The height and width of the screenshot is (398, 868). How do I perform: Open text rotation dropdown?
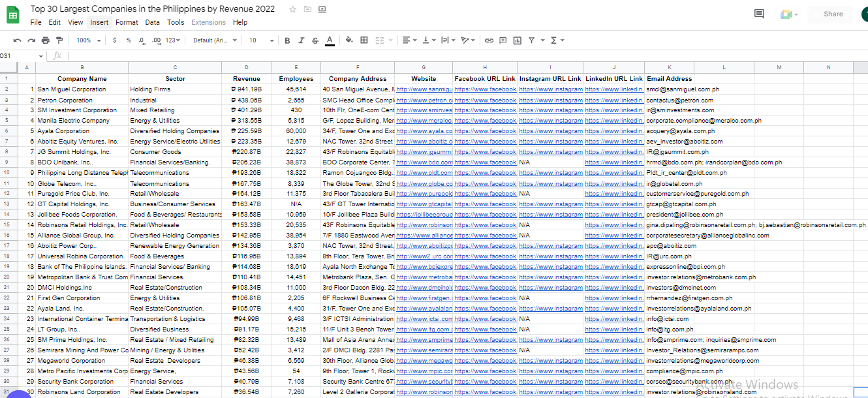pos(468,40)
